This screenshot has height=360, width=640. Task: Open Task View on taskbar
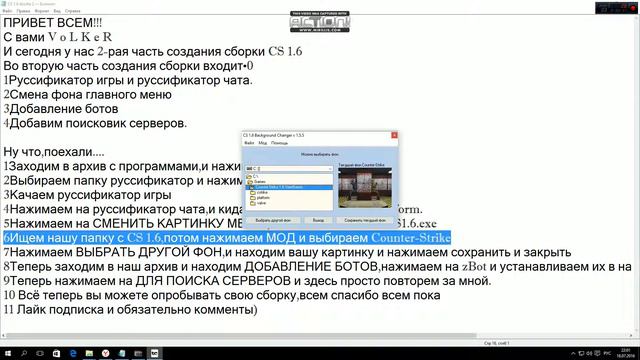pyautogui.click(x=40, y=353)
